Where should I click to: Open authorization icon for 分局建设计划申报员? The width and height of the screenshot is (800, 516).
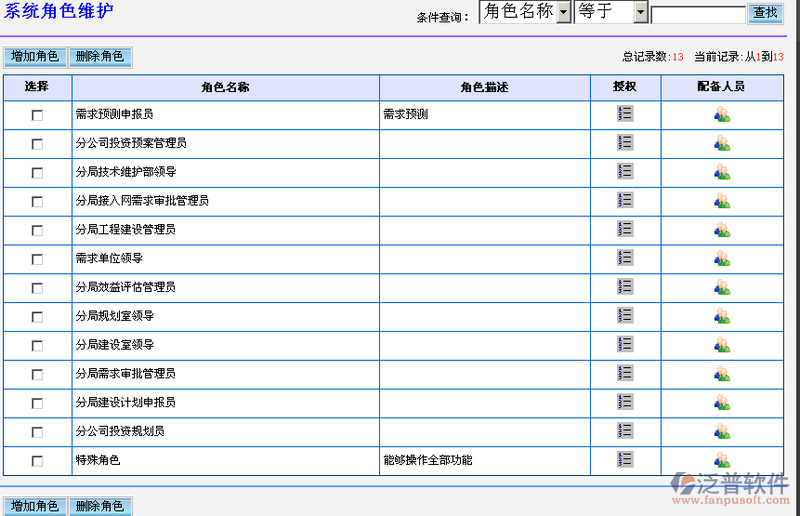pyautogui.click(x=625, y=402)
